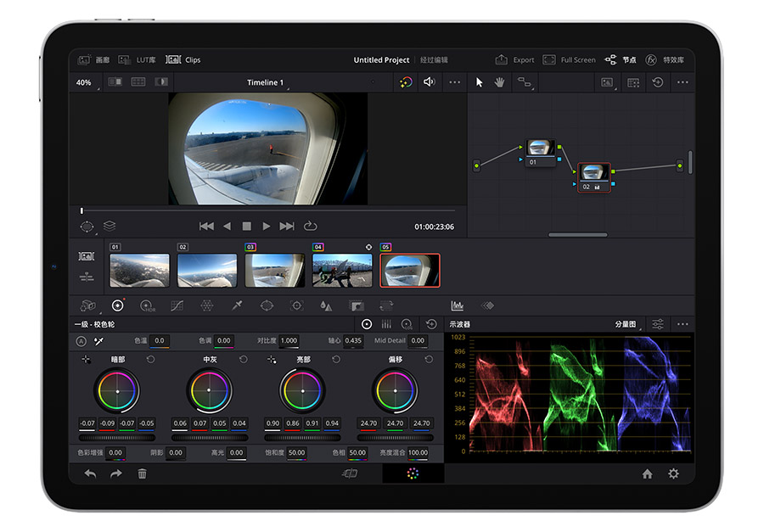Click the undo arrow
The height and width of the screenshot is (532, 764).
90,473
